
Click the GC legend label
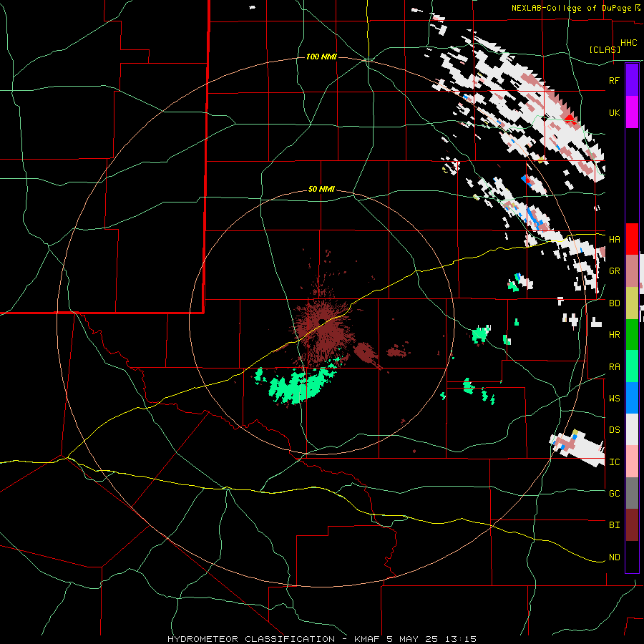click(614, 493)
